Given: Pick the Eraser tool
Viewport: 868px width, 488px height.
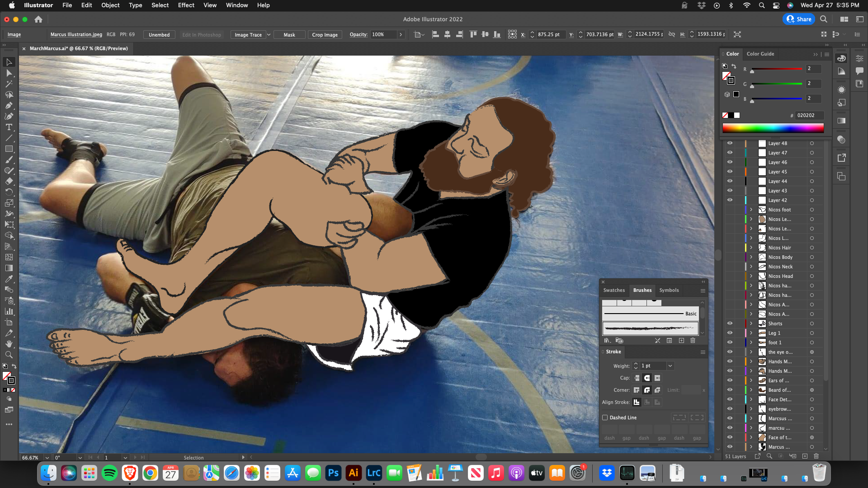Looking at the screenshot, I should pyautogui.click(x=9, y=182).
